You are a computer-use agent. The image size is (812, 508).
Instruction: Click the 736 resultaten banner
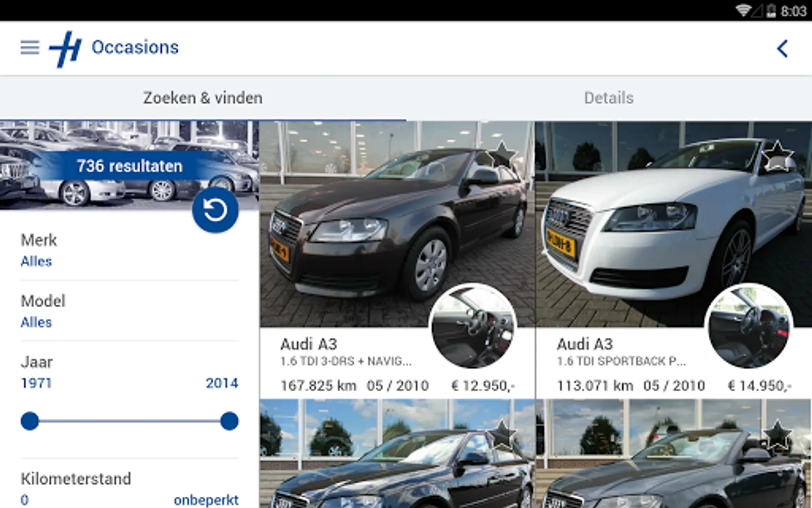coord(129,166)
